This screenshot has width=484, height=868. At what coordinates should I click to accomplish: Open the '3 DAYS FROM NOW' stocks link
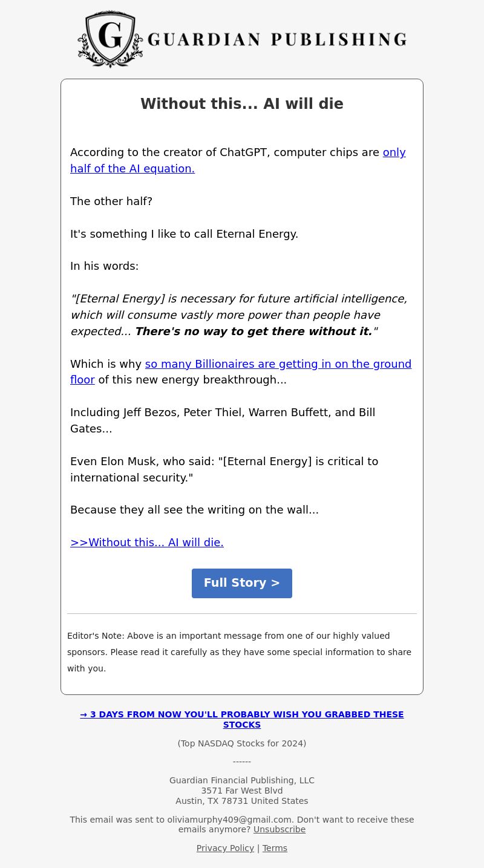[x=242, y=719]
